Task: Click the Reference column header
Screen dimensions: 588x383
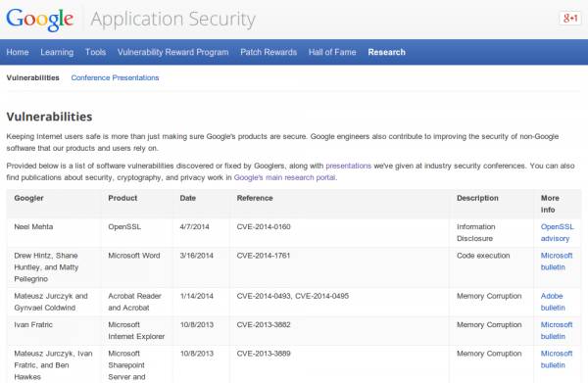Action: click(255, 198)
